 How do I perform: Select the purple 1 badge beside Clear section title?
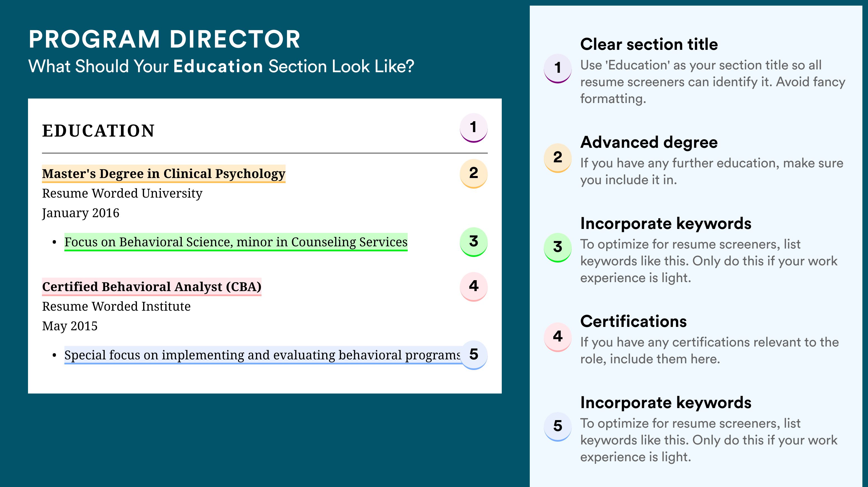(x=558, y=68)
